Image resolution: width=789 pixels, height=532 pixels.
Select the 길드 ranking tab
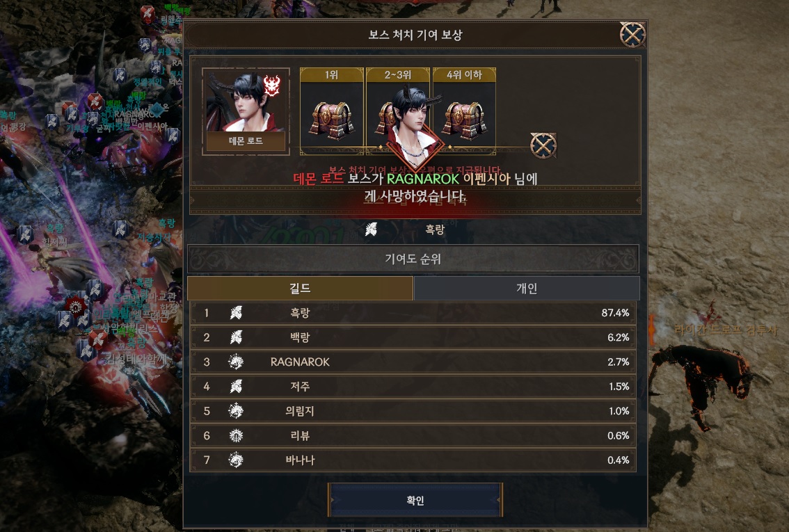pos(300,288)
